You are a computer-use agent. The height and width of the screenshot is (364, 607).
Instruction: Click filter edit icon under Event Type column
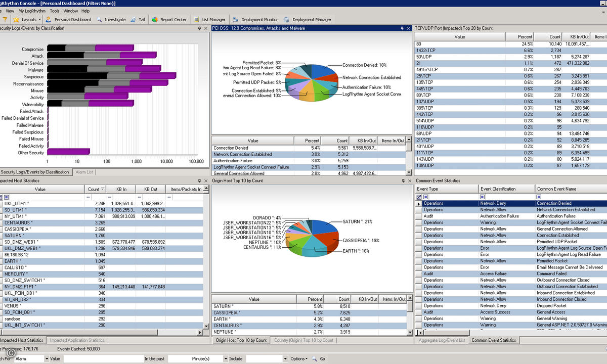coord(419,197)
